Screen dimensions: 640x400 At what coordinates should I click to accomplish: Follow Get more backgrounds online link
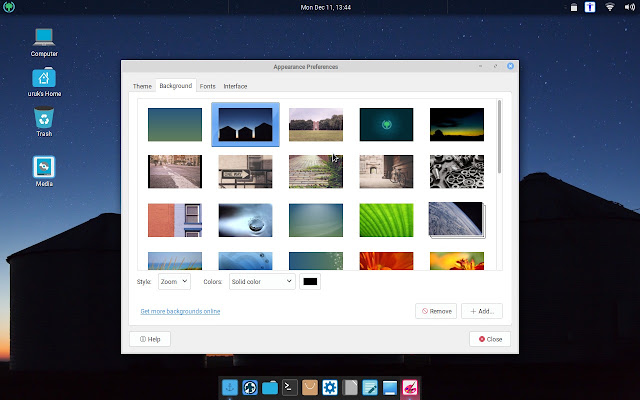(180, 311)
